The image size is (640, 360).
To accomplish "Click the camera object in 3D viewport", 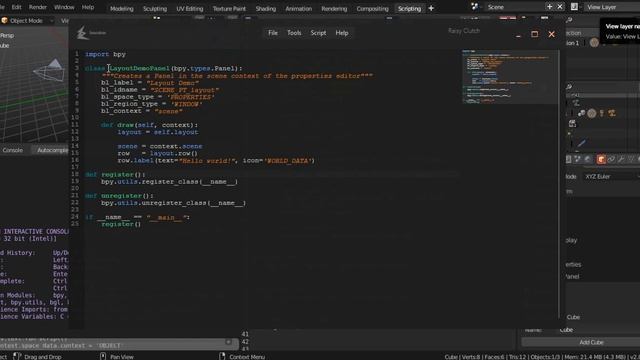I will [49, 69].
